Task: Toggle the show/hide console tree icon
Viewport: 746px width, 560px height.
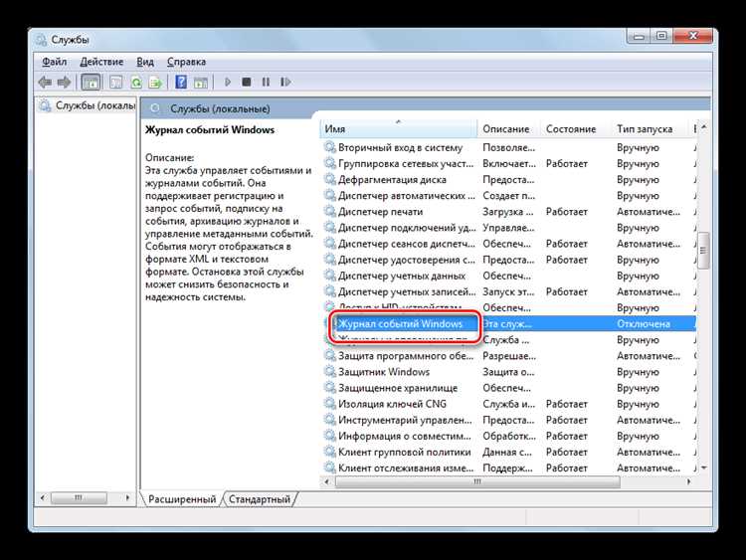Action: (91, 83)
